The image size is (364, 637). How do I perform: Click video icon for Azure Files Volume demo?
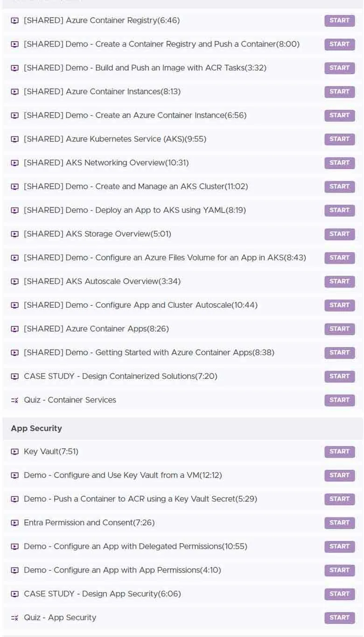15,258
